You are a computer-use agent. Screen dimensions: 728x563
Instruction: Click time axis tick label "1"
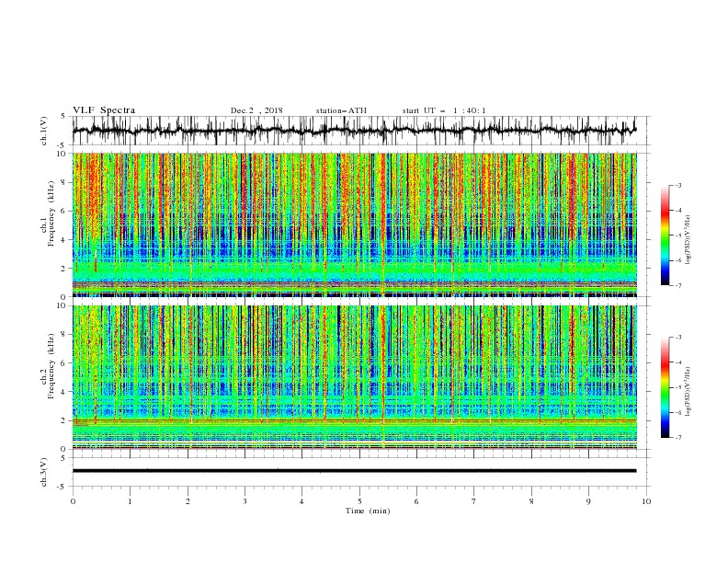(130, 501)
